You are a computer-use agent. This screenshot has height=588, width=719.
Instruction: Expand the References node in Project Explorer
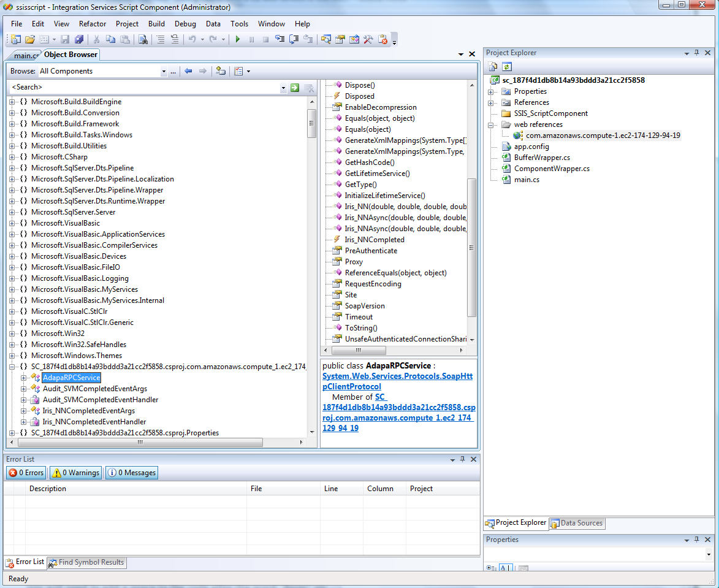coord(490,103)
